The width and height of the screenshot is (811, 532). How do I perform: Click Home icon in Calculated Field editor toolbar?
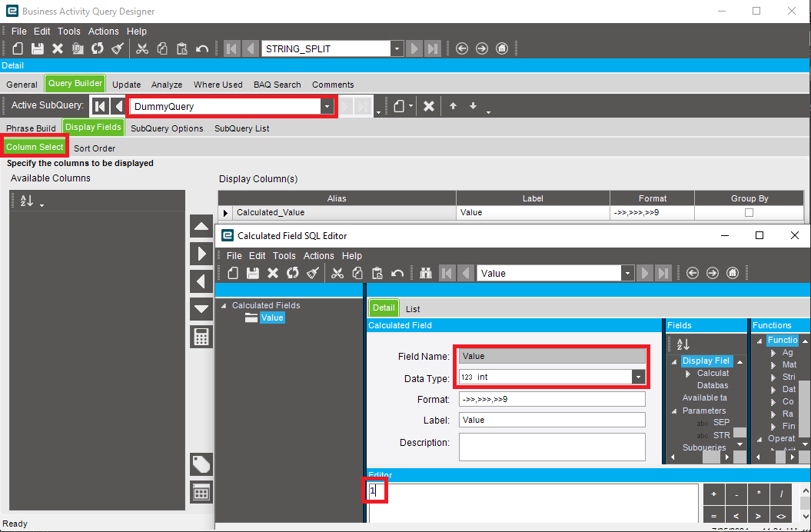pos(733,273)
